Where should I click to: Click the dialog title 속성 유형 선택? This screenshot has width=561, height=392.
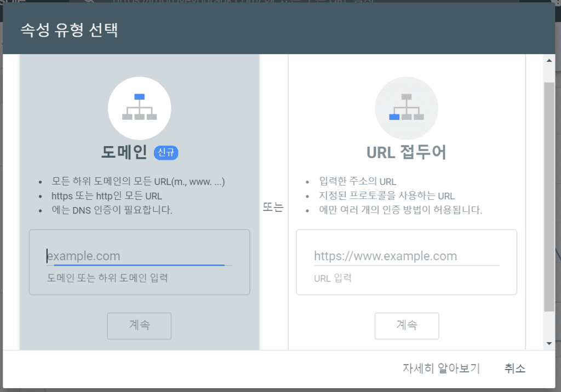tap(69, 30)
